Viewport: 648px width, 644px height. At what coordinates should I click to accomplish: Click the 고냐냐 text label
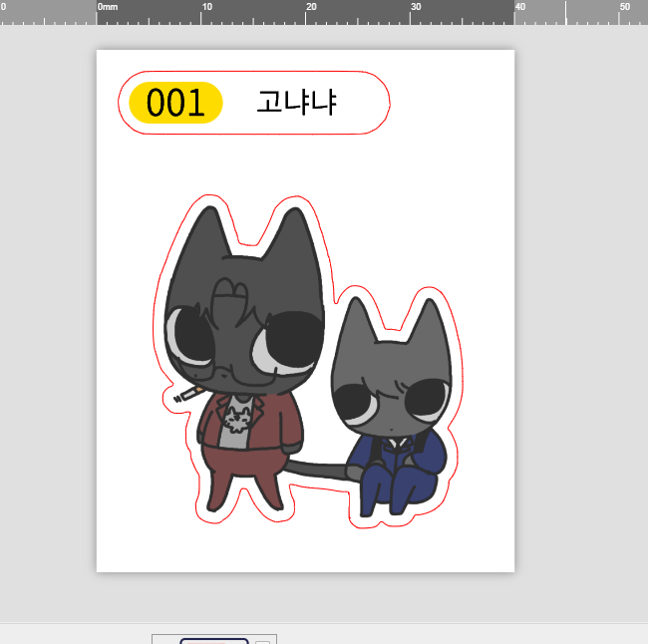pyautogui.click(x=297, y=103)
